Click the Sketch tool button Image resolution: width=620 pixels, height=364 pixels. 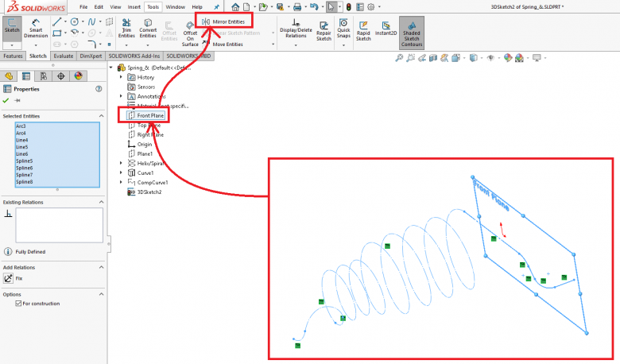(x=12, y=25)
